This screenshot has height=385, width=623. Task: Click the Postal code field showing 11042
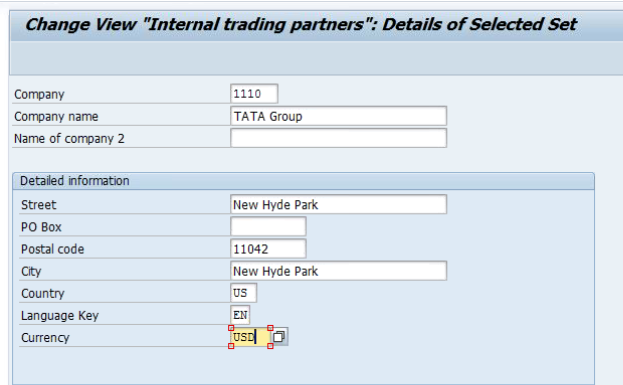pyautogui.click(x=268, y=249)
